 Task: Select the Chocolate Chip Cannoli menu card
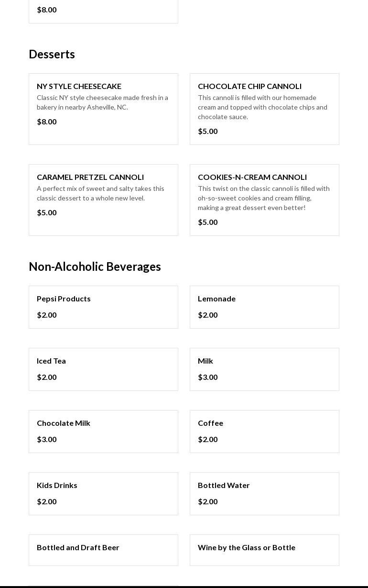click(x=264, y=109)
